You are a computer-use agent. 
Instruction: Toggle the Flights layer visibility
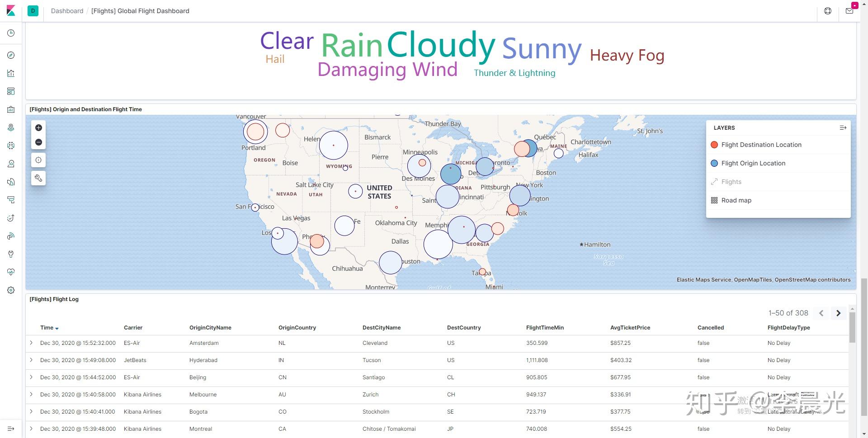731,182
